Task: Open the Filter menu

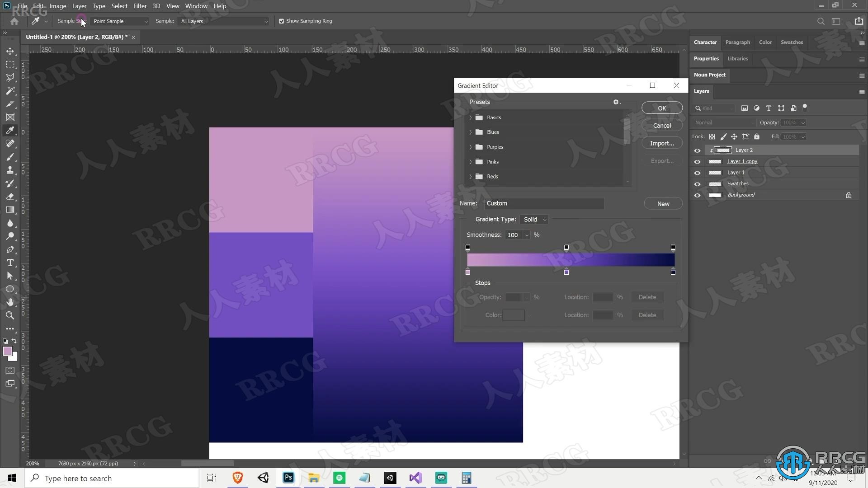Action: tap(139, 6)
